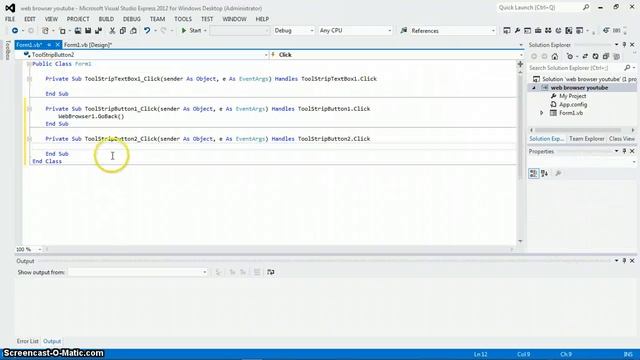The width and height of the screenshot is (640, 360).
Task: Select App.config in Solution Explorer
Action: click(x=573, y=104)
